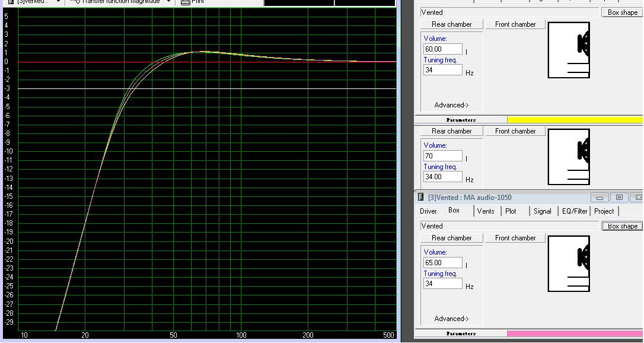Click the Tuning freq. field showing 34.00
644x343 pixels.
pyautogui.click(x=443, y=177)
